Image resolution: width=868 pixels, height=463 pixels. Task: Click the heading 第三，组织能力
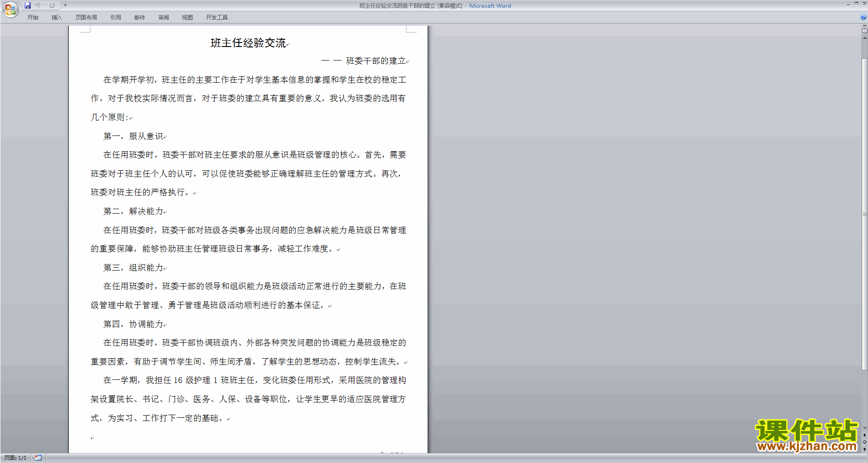point(133,267)
